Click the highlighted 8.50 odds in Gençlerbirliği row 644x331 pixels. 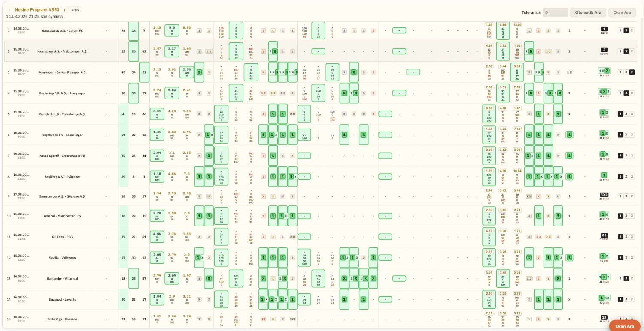coord(489,108)
